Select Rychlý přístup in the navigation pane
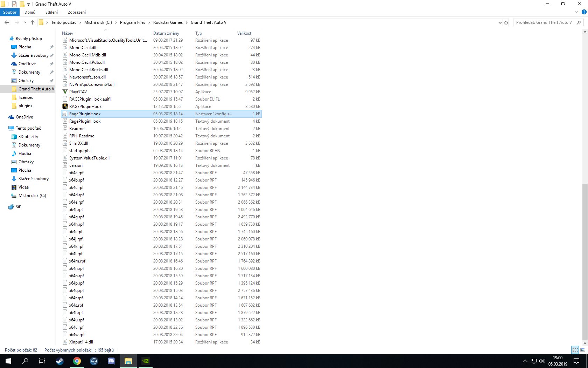 coord(29,39)
